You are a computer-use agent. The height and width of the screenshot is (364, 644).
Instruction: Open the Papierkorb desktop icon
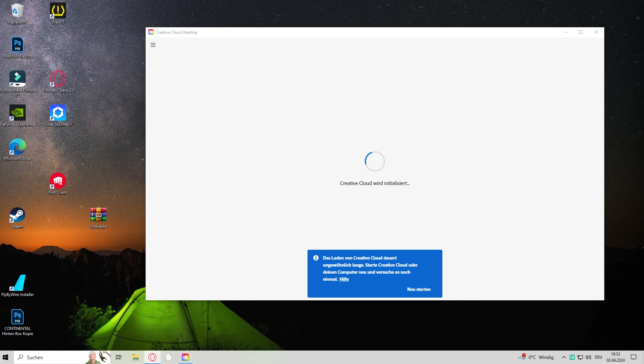pyautogui.click(x=18, y=13)
